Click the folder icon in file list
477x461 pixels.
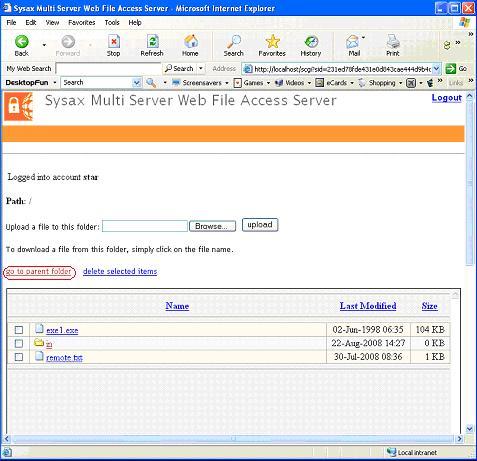[39, 342]
